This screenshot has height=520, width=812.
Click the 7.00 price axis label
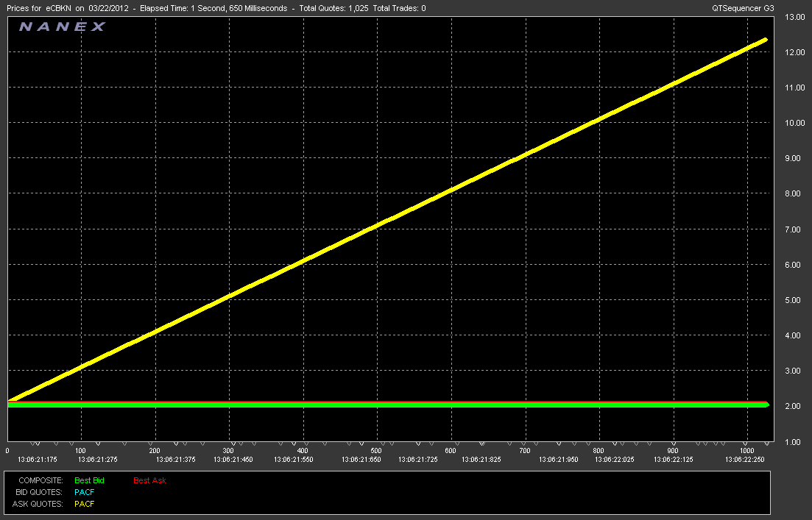click(793, 229)
